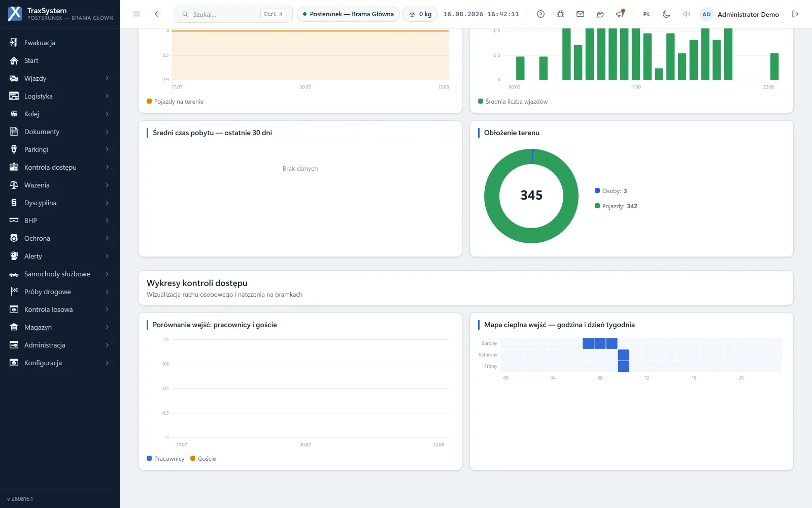Toggle the Goście series in the legend
This screenshot has height=508, width=812.
pos(203,459)
